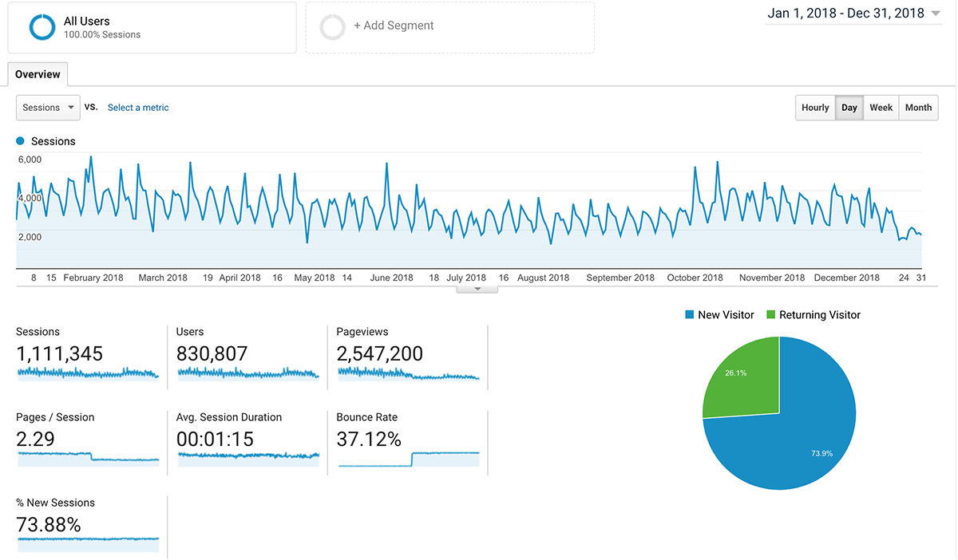
Task: Click the All Users donut segment icon
Action: (x=42, y=27)
